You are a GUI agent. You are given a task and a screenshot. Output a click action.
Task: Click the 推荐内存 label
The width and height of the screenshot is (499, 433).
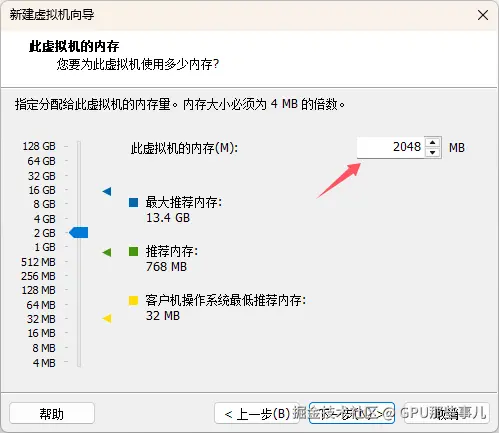click(x=172, y=251)
